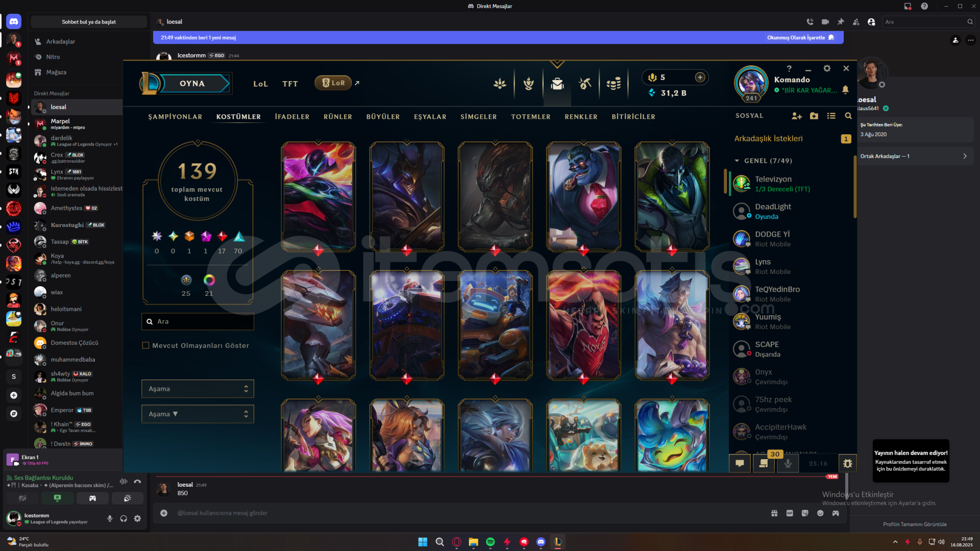Open Discord activity game controller button

[x=92, y=498]
